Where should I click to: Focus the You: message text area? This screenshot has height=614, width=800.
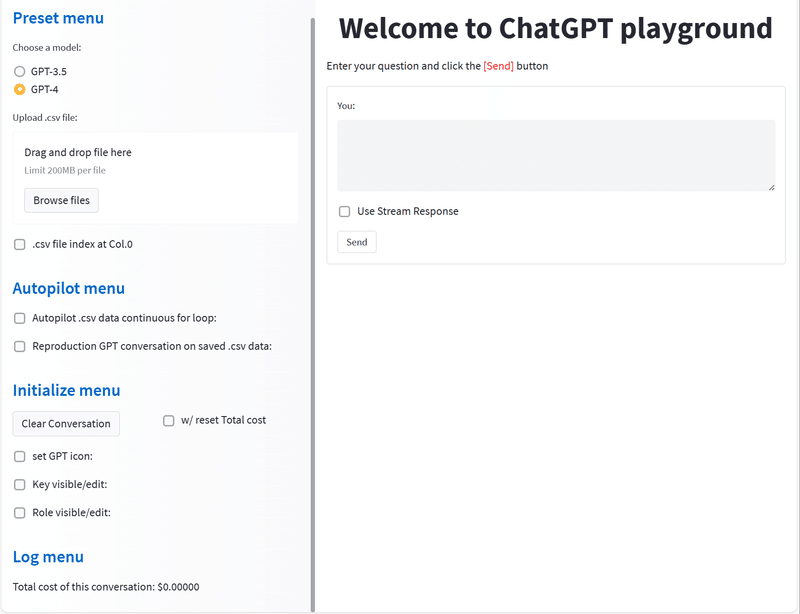click(x=556, y=156)
